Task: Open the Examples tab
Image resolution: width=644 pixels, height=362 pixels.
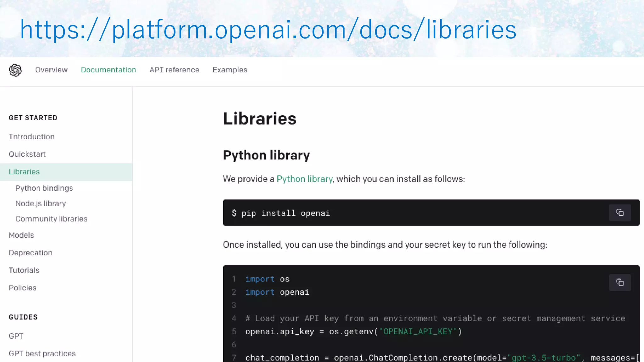Action: coord(230,70)
